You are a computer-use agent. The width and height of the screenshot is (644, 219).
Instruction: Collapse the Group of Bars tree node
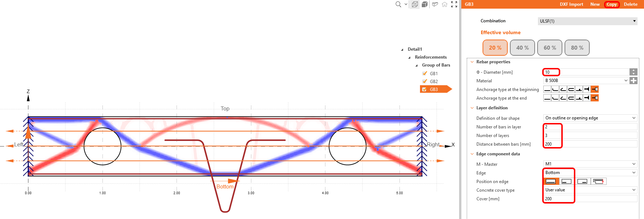tap(416, 65)
